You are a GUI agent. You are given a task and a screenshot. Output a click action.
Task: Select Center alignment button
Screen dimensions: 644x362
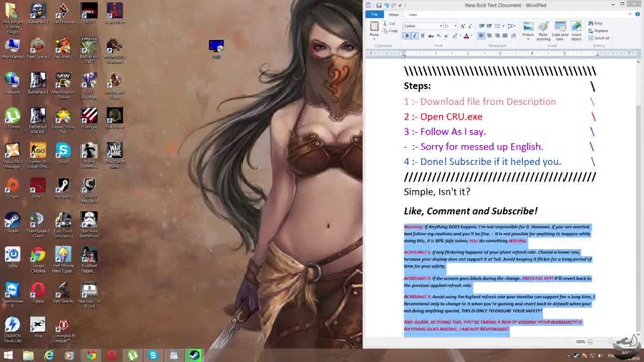[x=489, y=36]
